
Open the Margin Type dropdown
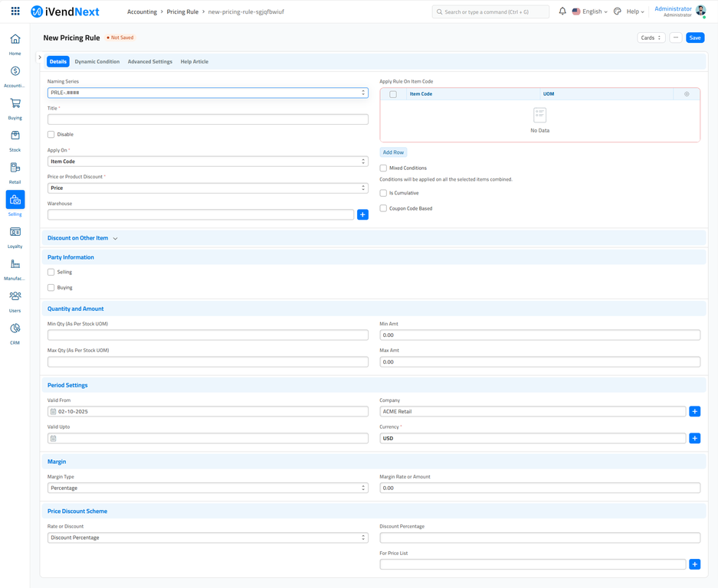pos(208,488)
